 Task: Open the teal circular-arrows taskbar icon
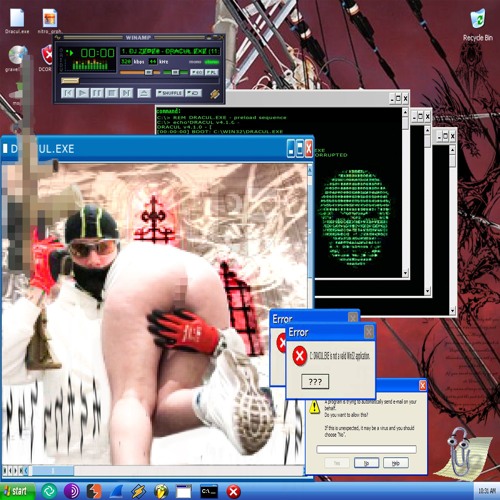pyautogui.click(x=49, y=491)
